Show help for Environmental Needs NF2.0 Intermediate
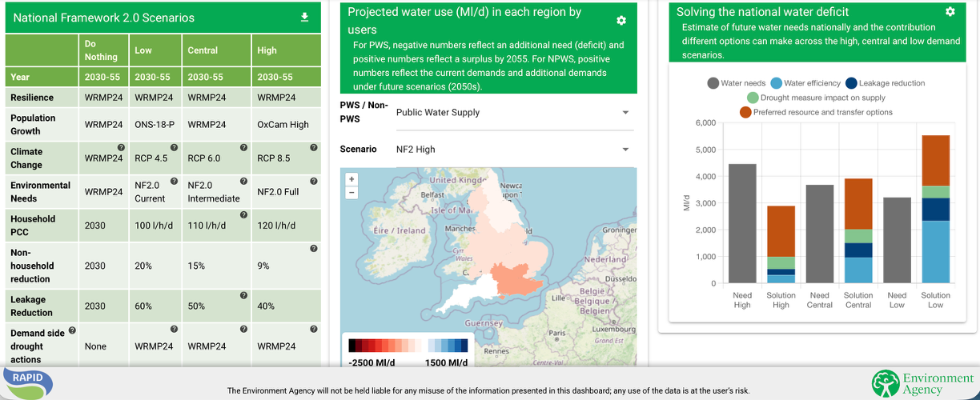980x400 pixels. click(x=243, y=182)
